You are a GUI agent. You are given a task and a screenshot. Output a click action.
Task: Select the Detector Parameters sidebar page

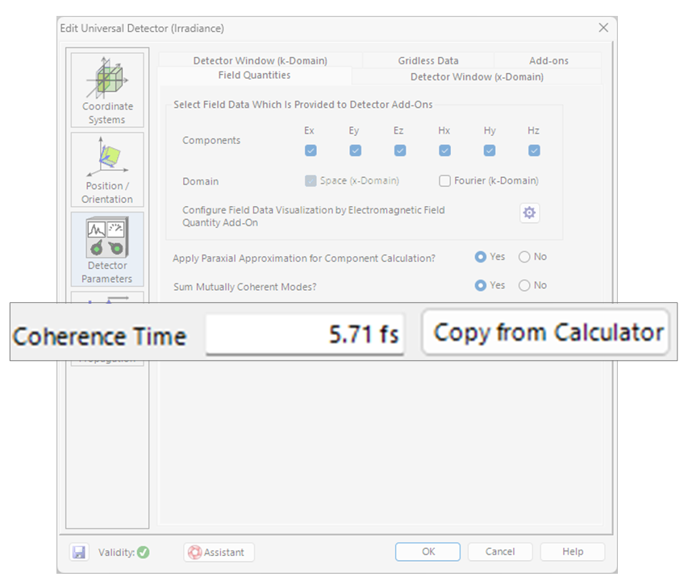tap(107, 249)
